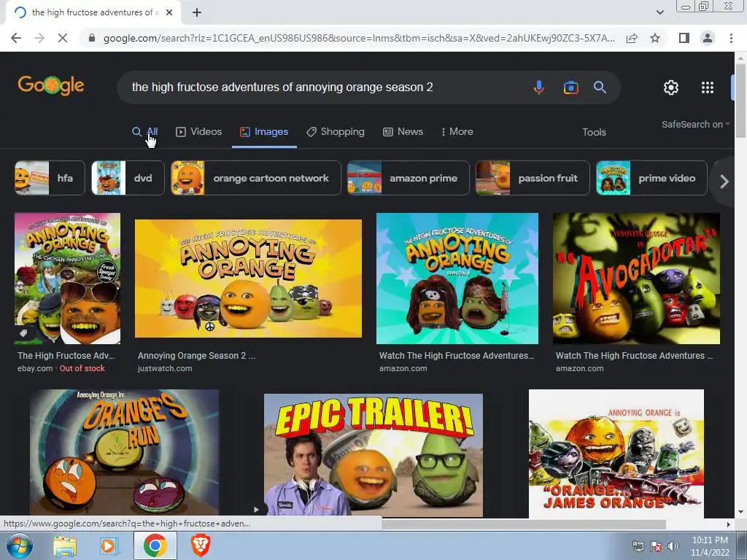Viewport: 747px width, 560px height.
Task: Select the dvd suggestion chip
Action: [x=128, y=178]
